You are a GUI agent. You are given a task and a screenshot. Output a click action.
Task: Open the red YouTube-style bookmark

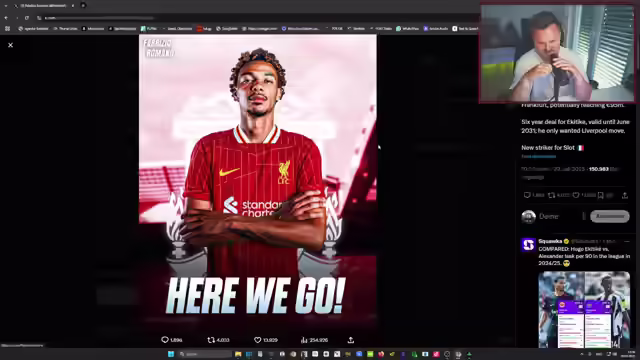[x=204, y=29]
